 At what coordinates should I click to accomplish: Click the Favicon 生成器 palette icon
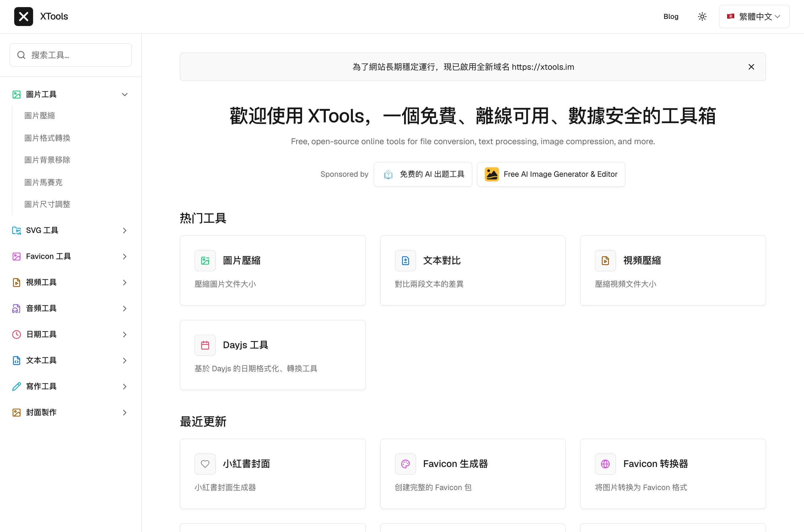pos(405,464)
